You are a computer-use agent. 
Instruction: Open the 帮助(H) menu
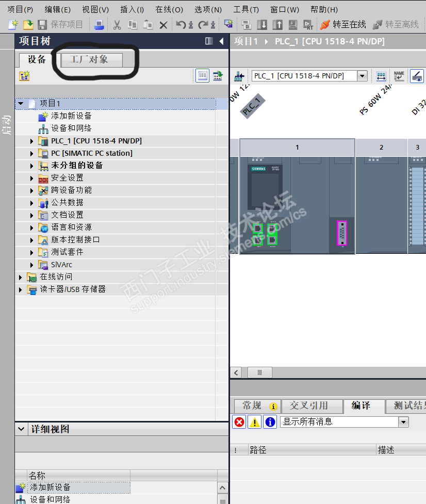[324, 9]
